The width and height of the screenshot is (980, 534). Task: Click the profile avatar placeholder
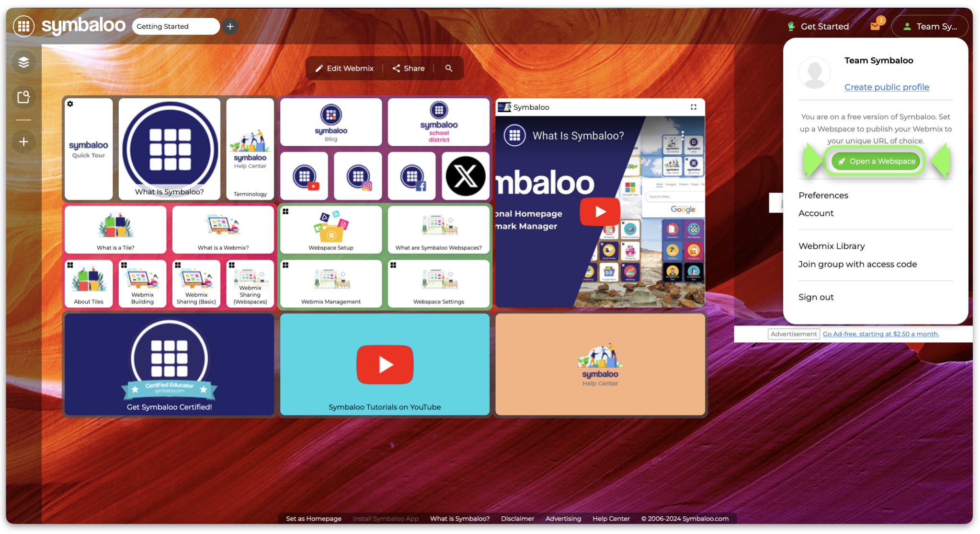click(815, 73)
